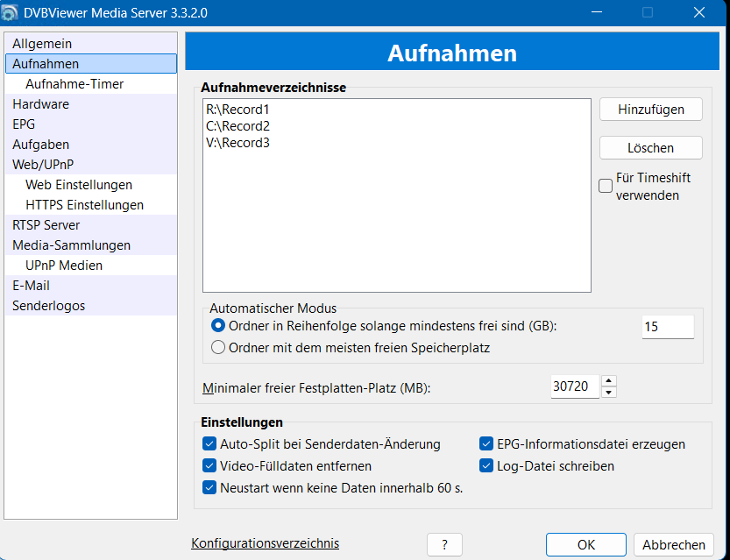Increase minimum disk space with up arrow
Viewport: 730px width, 560px height.
608,380
